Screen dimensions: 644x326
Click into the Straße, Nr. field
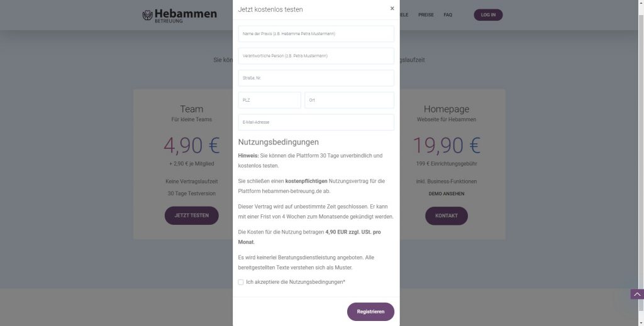[x=316, y=78]
